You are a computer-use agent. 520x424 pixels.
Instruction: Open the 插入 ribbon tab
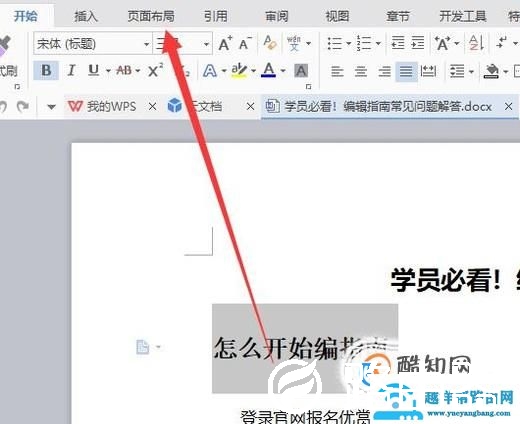coord(86,16)
